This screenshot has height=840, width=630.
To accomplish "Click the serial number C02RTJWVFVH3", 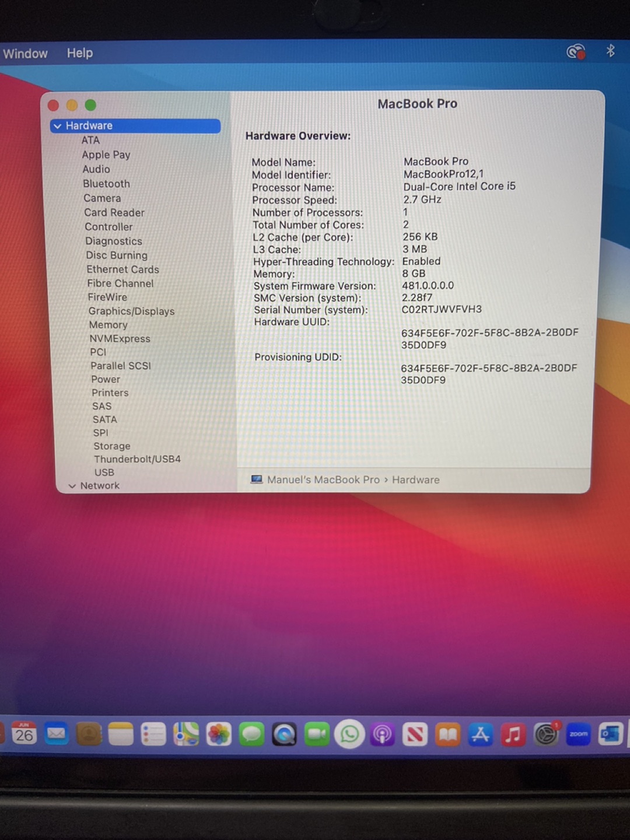I will [x=442, y=309].
